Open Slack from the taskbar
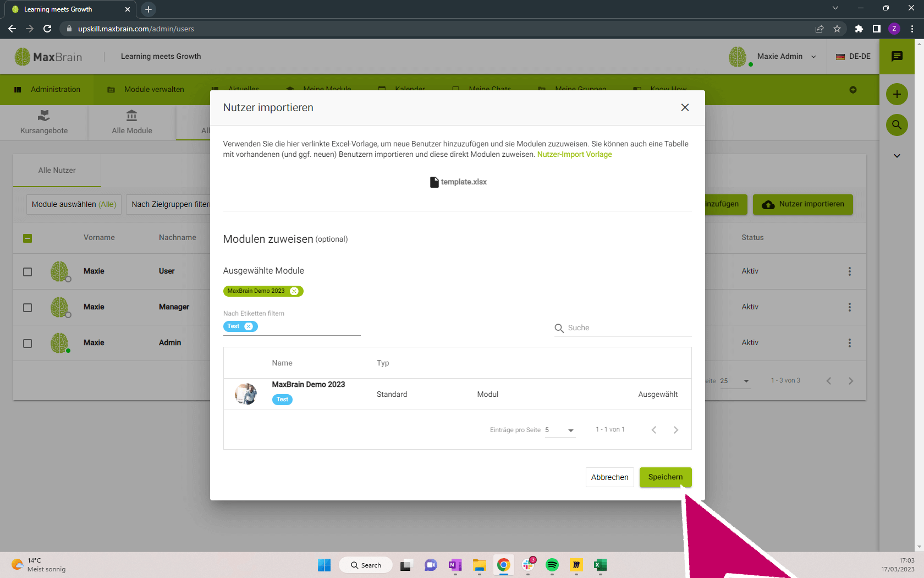 pos(528,565)
